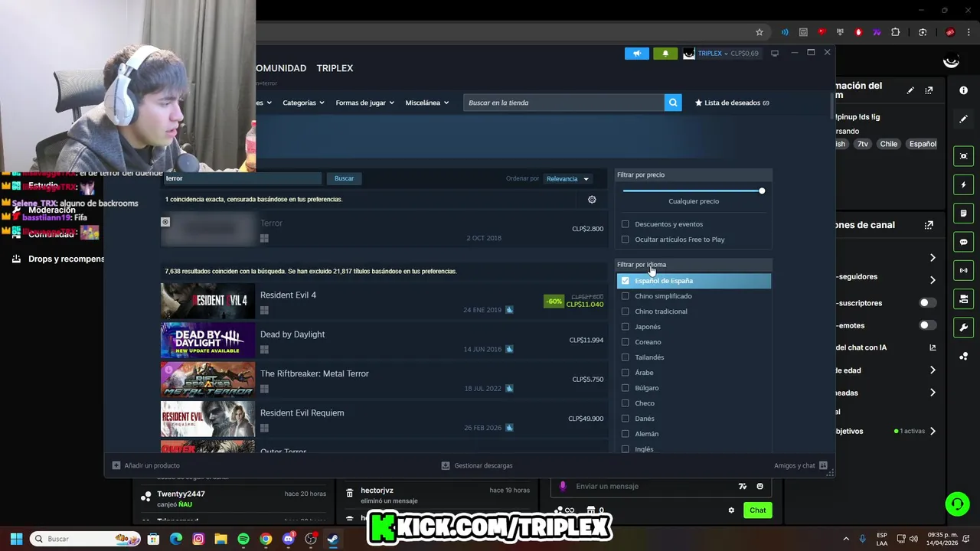The width and height of the screenshot is (980, 551).
Task: Open The Riftbreaker: Metal Terror result
Action: (x=383, y=380)
